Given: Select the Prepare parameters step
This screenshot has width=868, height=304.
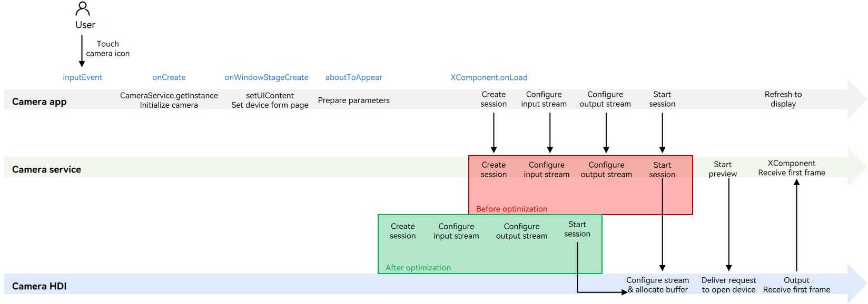Looking at the screenshot, I should coord(353,100).
